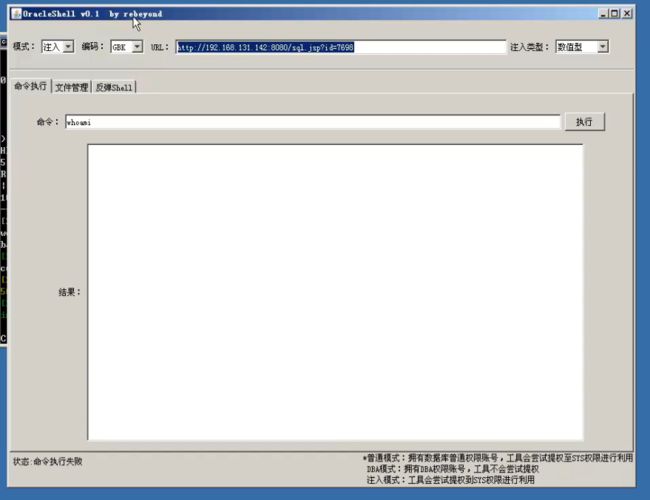The image size is (650, 500).
Task: Click the URL input field
Action: (x=340, y=47)
